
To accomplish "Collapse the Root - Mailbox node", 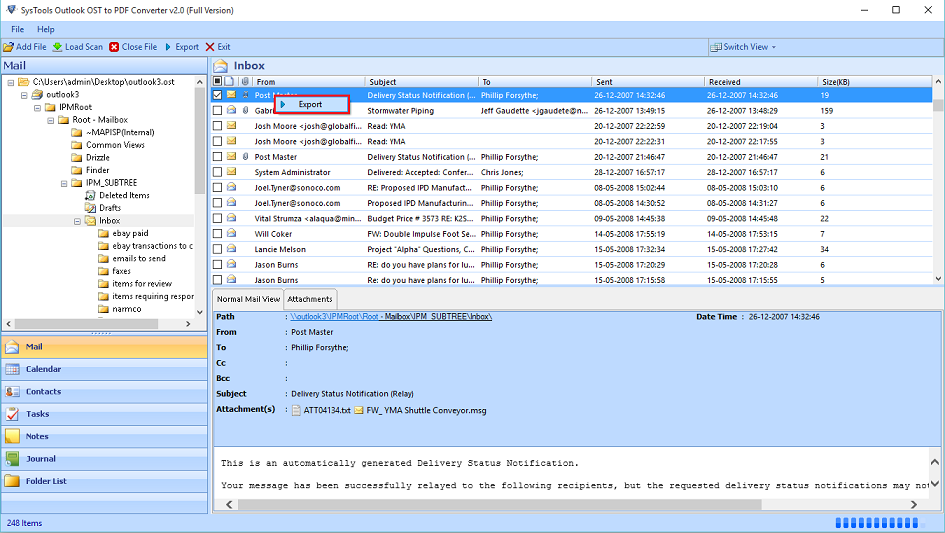I will [x=51, y=120].
